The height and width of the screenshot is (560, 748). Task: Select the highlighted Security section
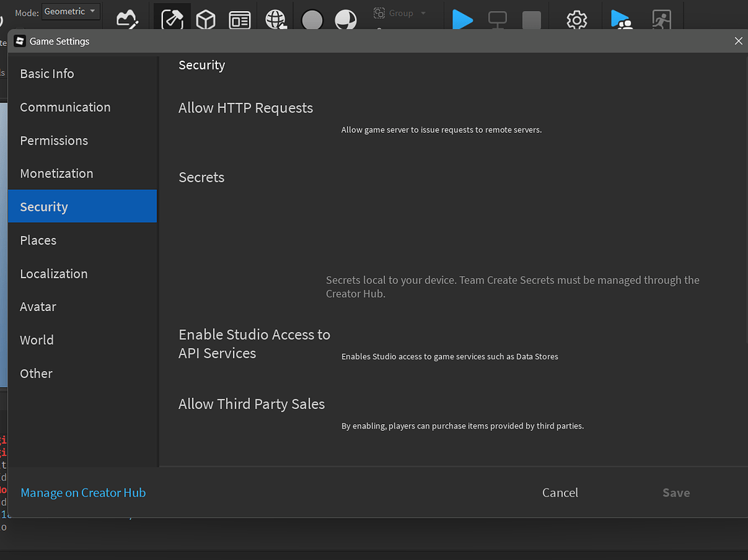coord(83,206)
